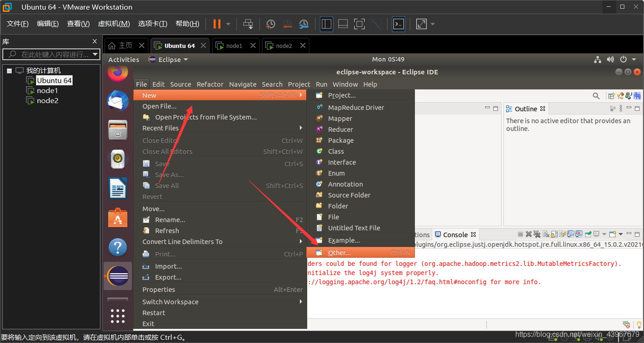Take a snapshot with the clock-plus icon
Screen dimensions: 644x343
point(271,24)
